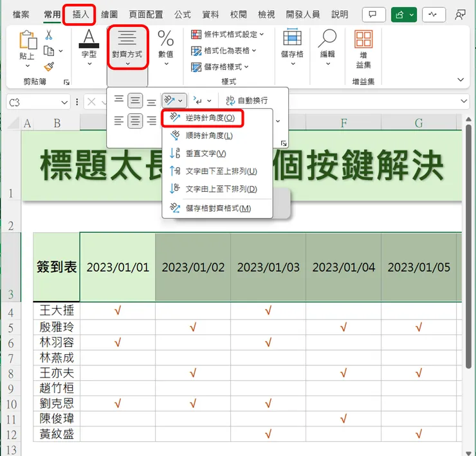This screenshot has width=476, height=456.
Task: Select column F header
Action: [x=343, y=123]
